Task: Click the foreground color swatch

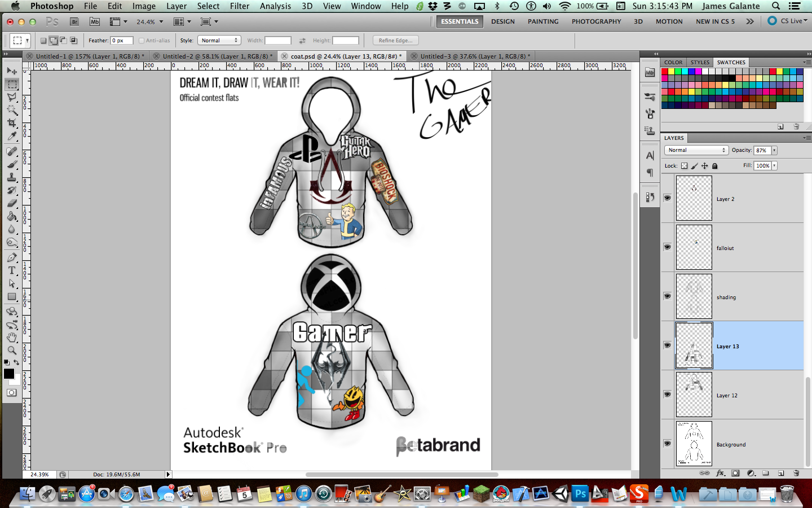Action: [9, 374]
